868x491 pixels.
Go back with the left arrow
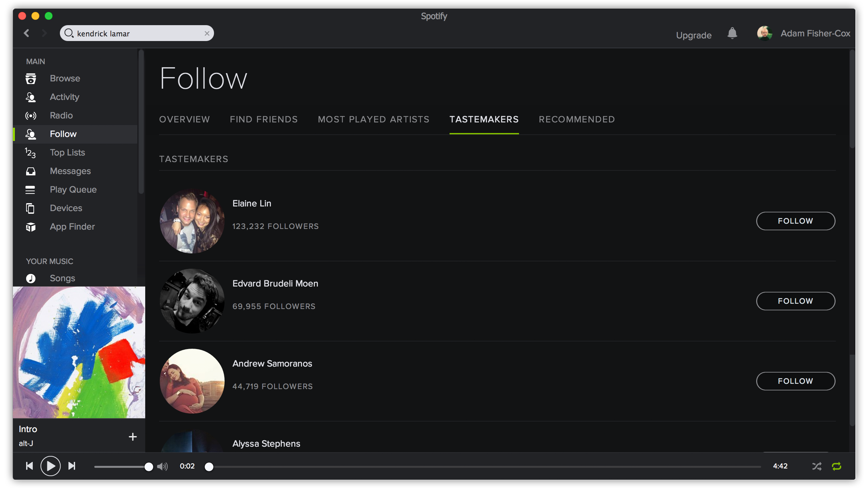(27, 33)
